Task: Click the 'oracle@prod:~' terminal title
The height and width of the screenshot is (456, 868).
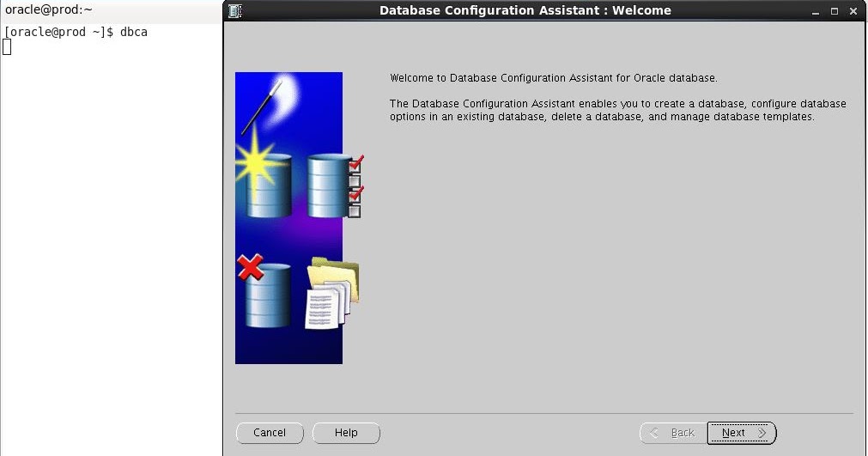Action: (x=49, y=9)
